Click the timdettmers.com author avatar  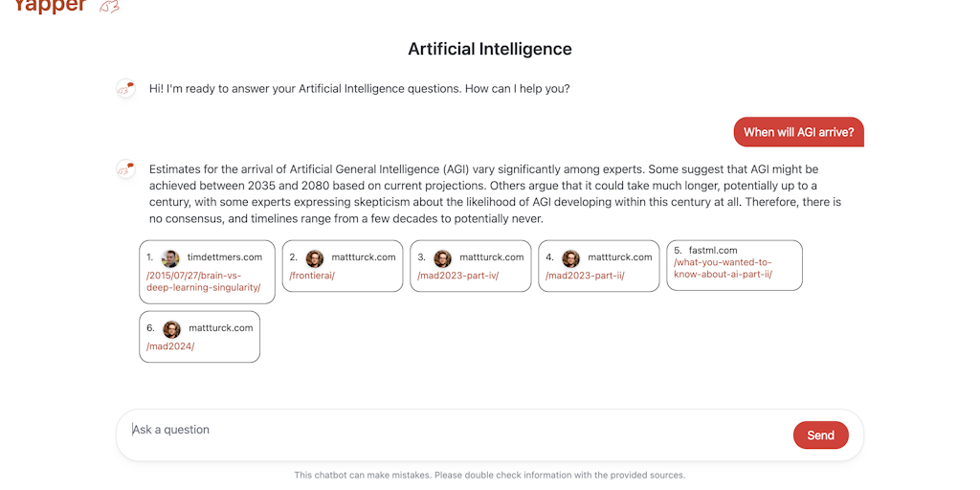(x=170, y=258)
